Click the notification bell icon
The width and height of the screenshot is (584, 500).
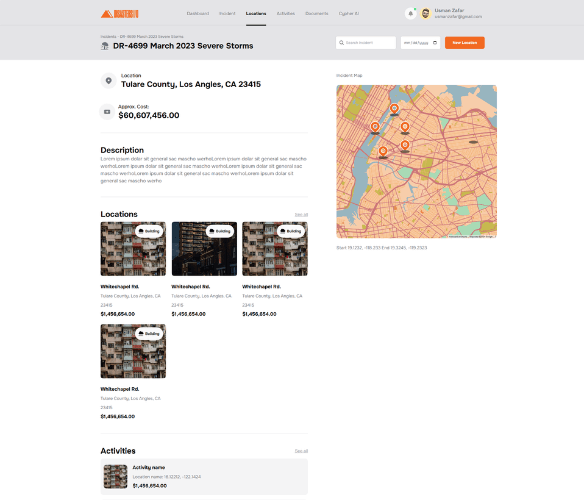(x=410, y=14)
